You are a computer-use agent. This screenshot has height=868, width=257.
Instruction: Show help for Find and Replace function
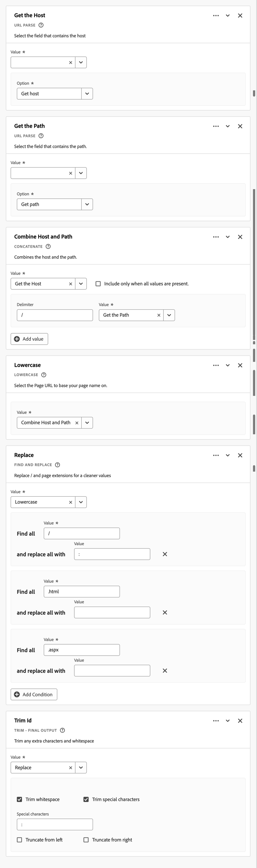(x=58, y=465)
